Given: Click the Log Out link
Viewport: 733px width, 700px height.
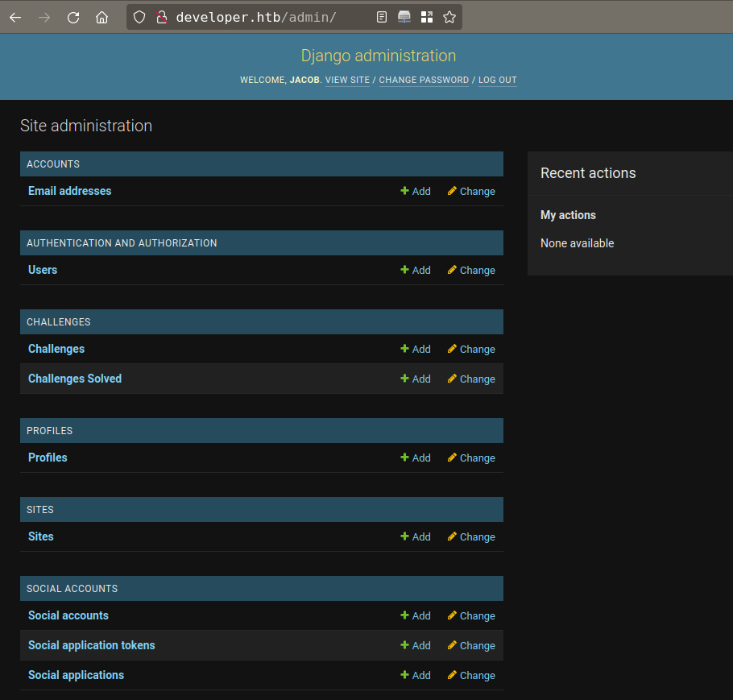Looking at the screenshot, I should (x=497, y=81).
